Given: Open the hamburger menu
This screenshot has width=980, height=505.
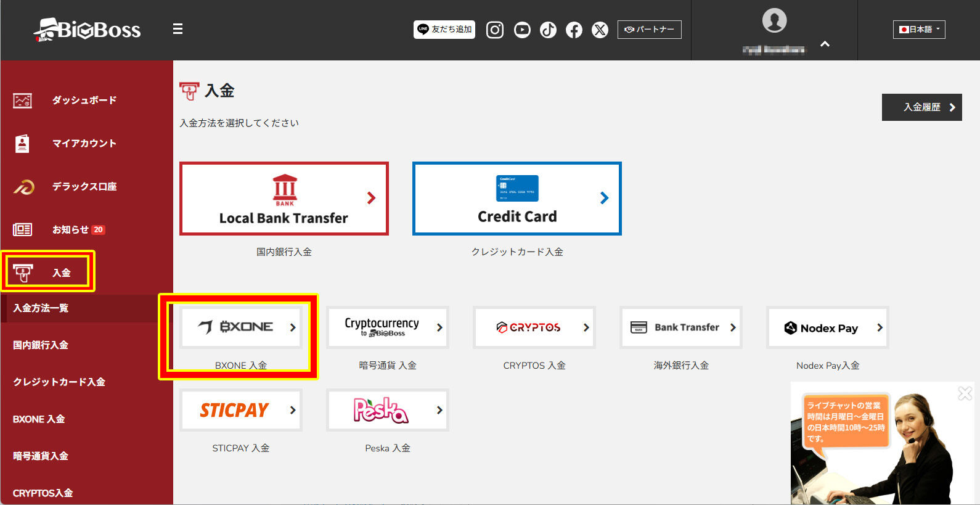Looking at the screenshot, I should tap(178, 29).
